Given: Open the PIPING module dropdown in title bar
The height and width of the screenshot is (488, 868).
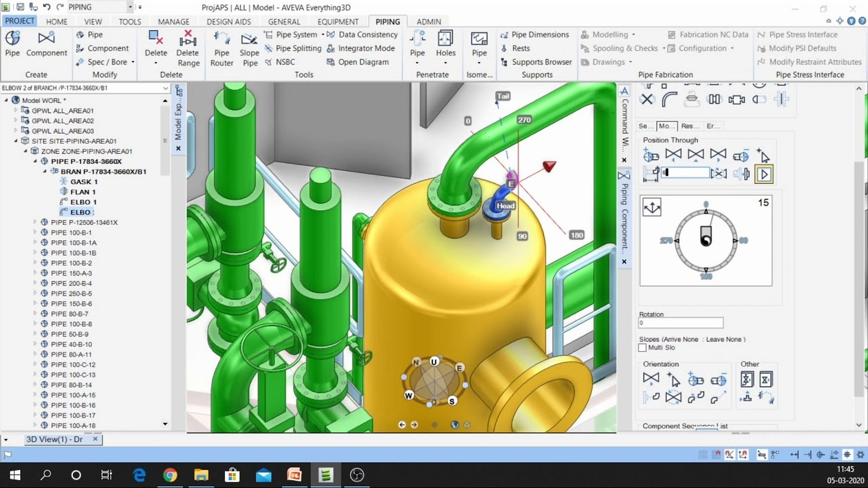Looking at the screenshot, I should tap(130, 7).
